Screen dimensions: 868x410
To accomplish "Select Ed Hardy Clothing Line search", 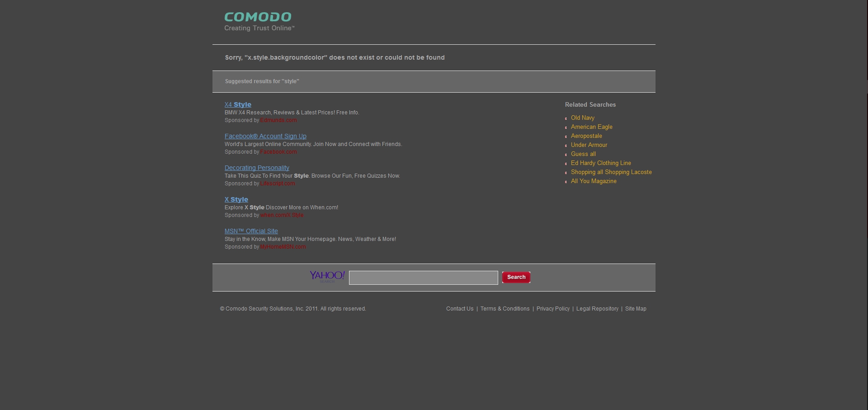I will click(601, 163).
